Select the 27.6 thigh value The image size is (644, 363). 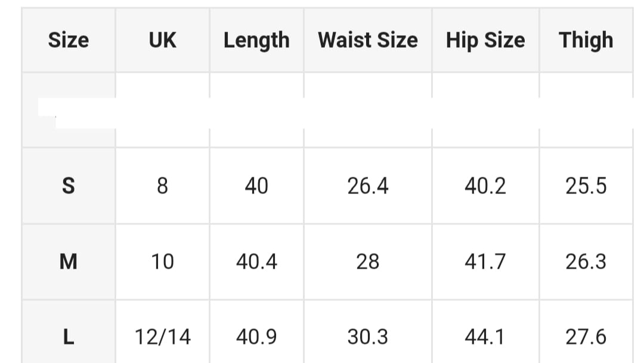pyautogui.click(x=586, y=337)
